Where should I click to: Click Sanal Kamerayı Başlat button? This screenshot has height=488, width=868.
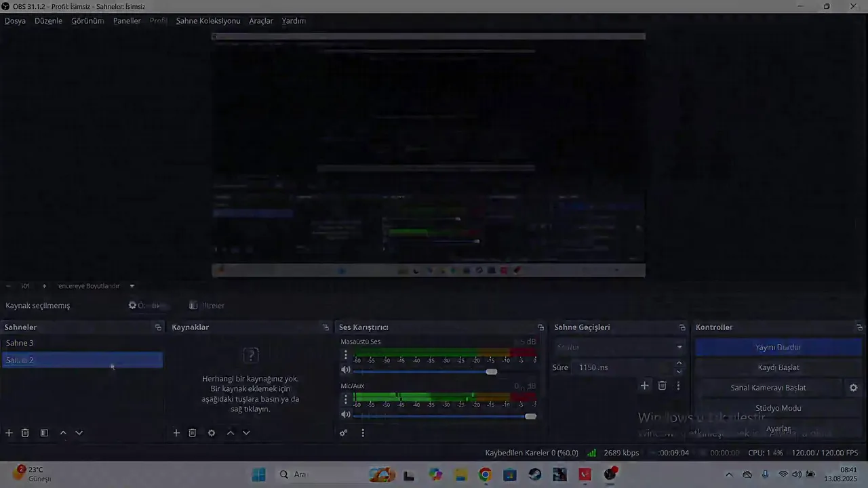(768, 388)
